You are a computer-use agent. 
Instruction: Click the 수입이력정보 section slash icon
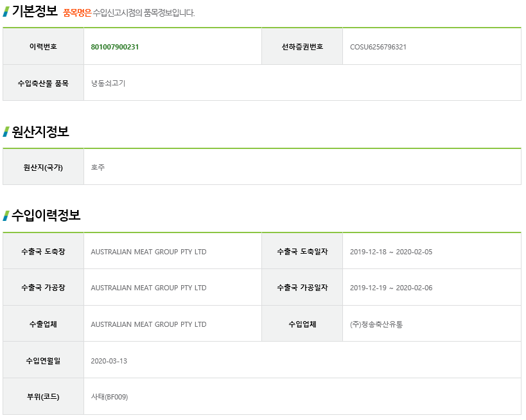6,216
